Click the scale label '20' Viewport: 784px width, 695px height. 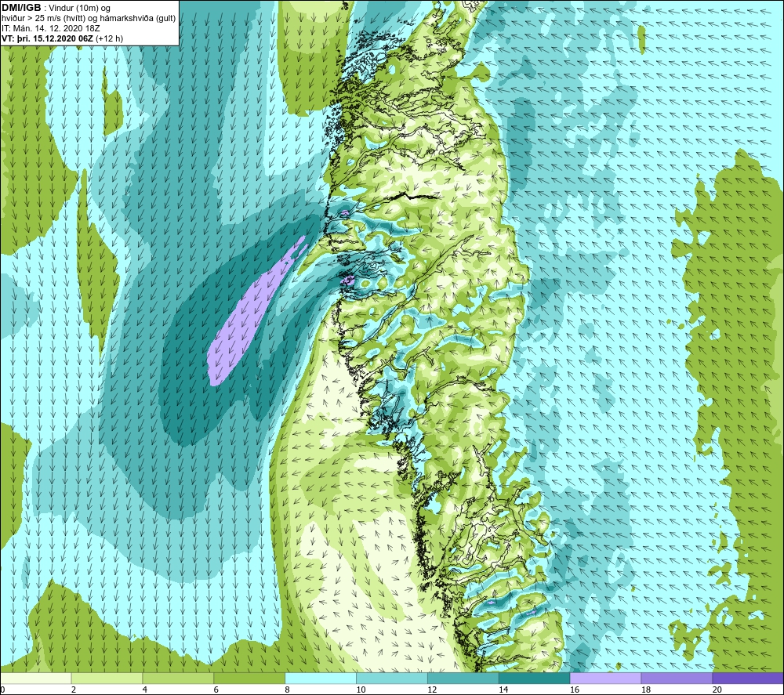point(717,690)
